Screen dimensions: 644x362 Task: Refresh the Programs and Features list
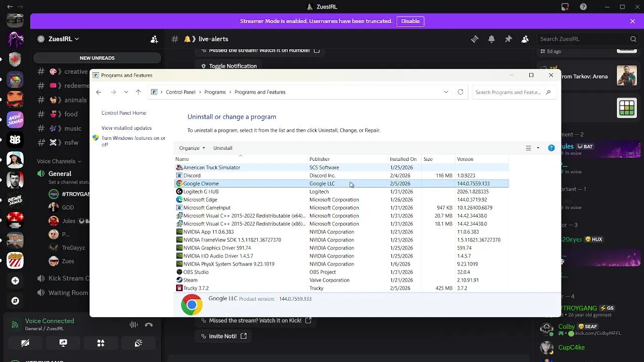(460, 92)
